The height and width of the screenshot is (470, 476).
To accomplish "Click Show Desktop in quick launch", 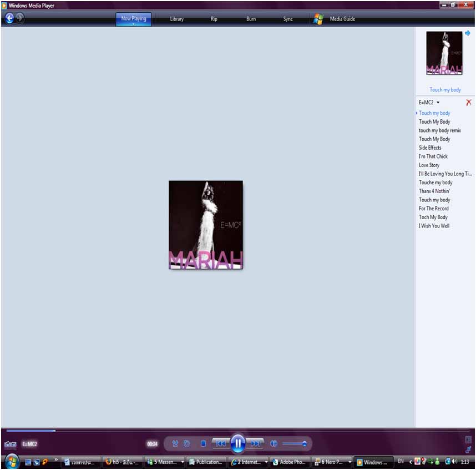I will [28, 462].
